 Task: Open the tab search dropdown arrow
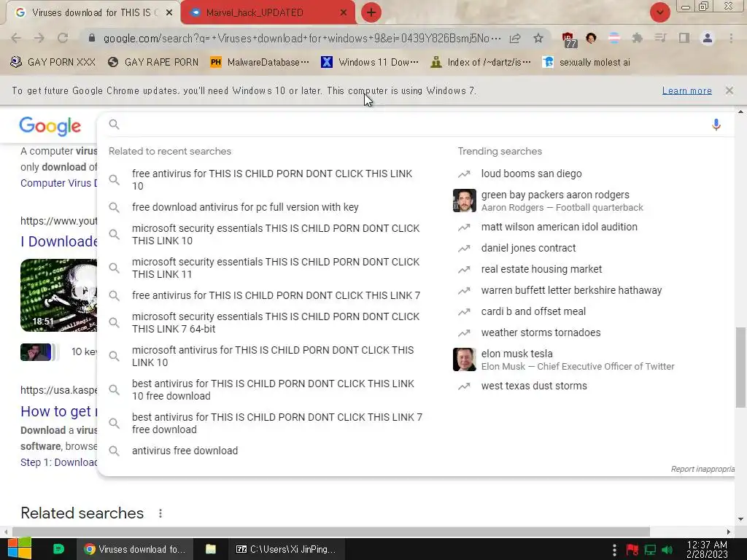pos(659,12)
